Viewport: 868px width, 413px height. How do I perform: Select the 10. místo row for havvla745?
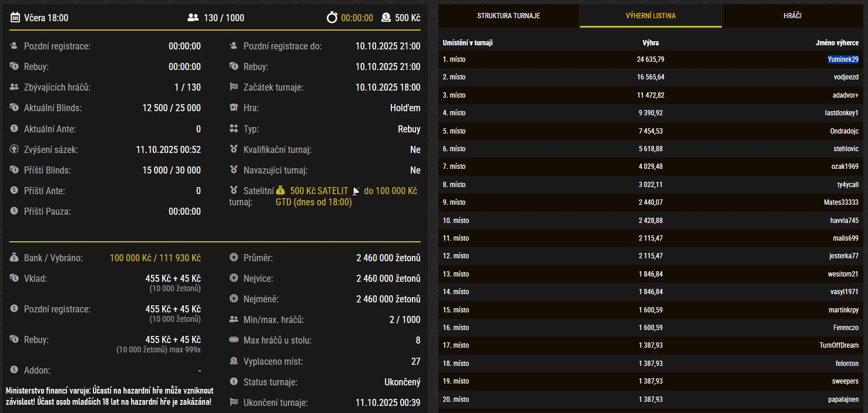650,221
